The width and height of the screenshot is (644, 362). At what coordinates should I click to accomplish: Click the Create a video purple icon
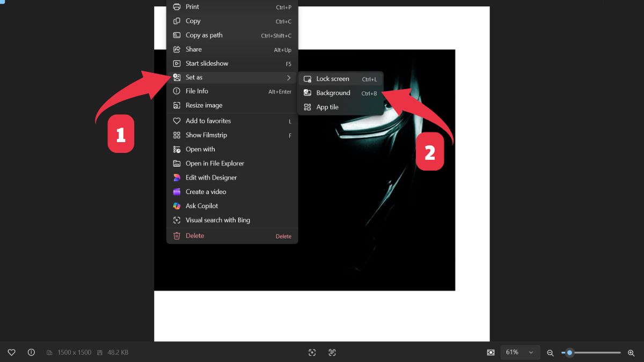(177, 192)
